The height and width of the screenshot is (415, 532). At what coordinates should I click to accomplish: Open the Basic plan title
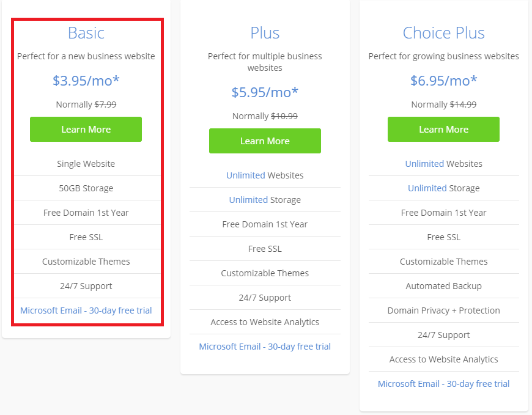pyautogui.click(x=86, y=33)
